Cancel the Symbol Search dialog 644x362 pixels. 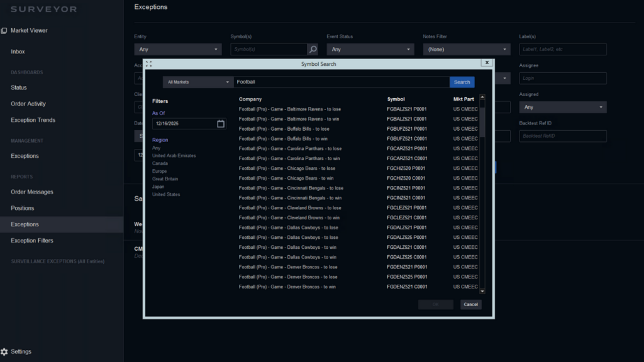(470, 304)
